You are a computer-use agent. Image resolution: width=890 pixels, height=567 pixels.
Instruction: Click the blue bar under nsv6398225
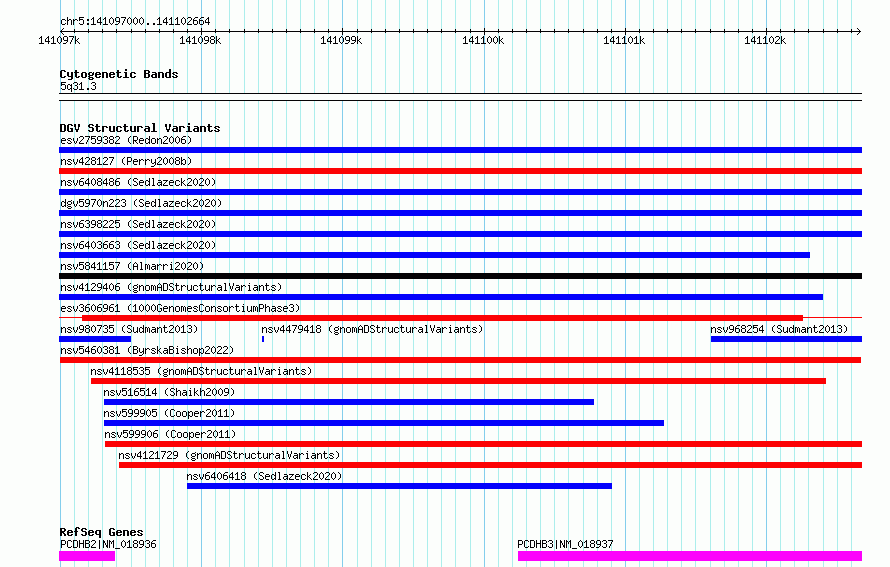coord(460,234)
